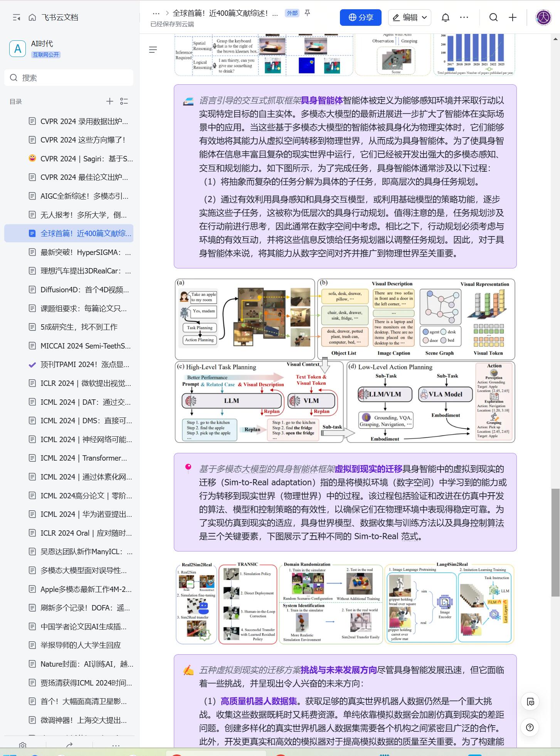Open the 外部 external tag
The image size is (560, 756).
(292, 13)
